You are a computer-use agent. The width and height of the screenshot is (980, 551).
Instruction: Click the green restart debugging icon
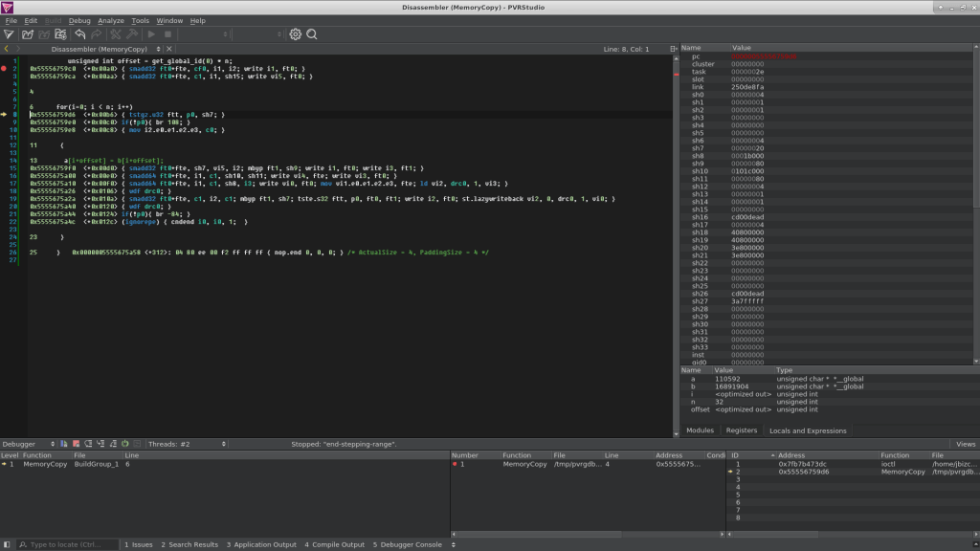125,444
